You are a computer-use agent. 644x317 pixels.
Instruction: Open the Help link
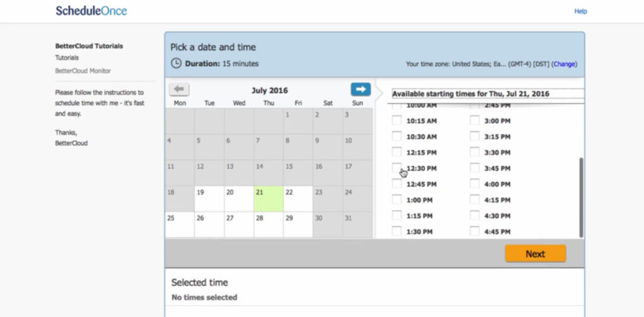tap(580, 11)
